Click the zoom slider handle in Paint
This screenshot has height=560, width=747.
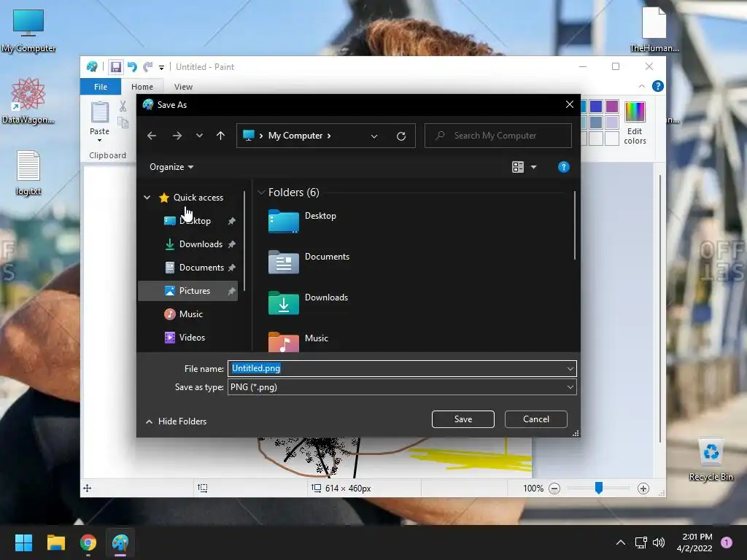pos(599,488)
